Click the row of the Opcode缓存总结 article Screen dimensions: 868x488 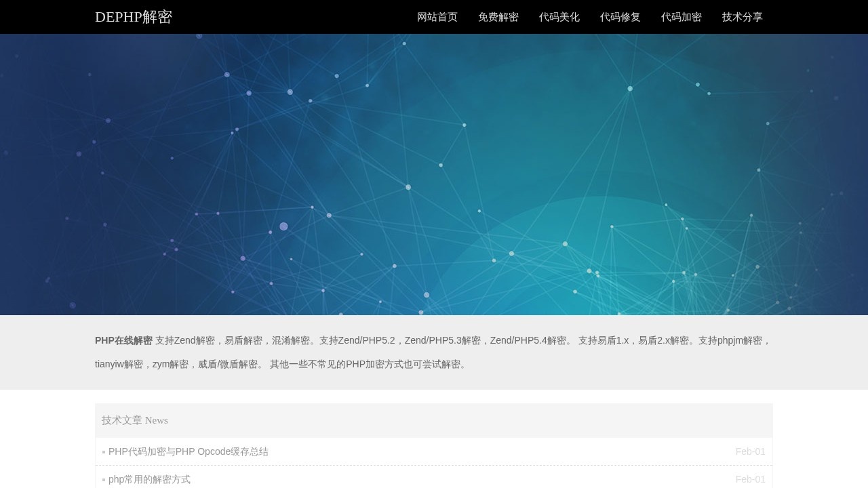tap(434, 451)
